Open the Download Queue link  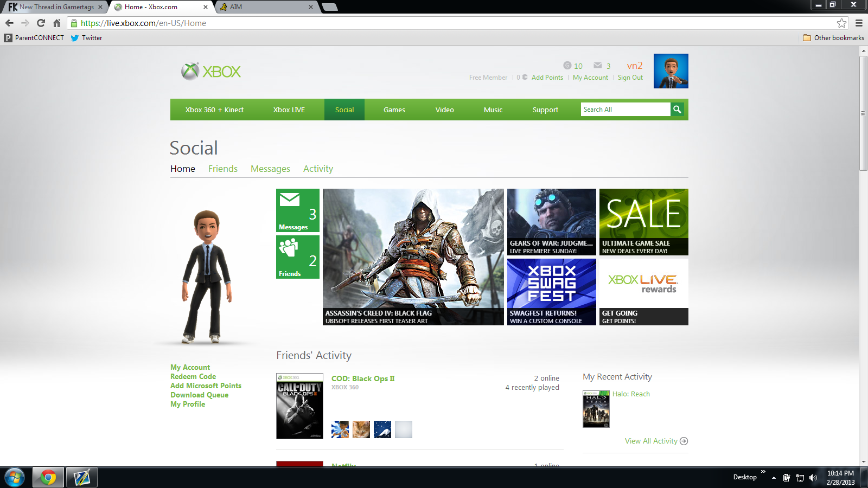point(199,395)
